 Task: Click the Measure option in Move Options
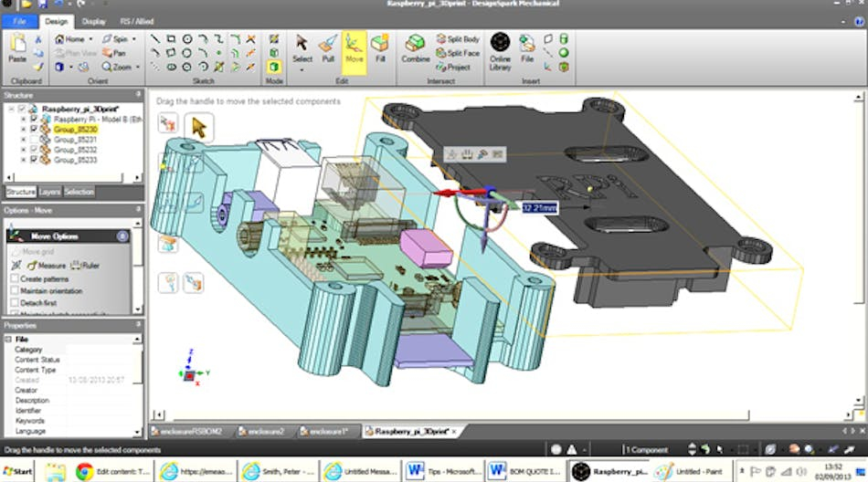[47, 266]
